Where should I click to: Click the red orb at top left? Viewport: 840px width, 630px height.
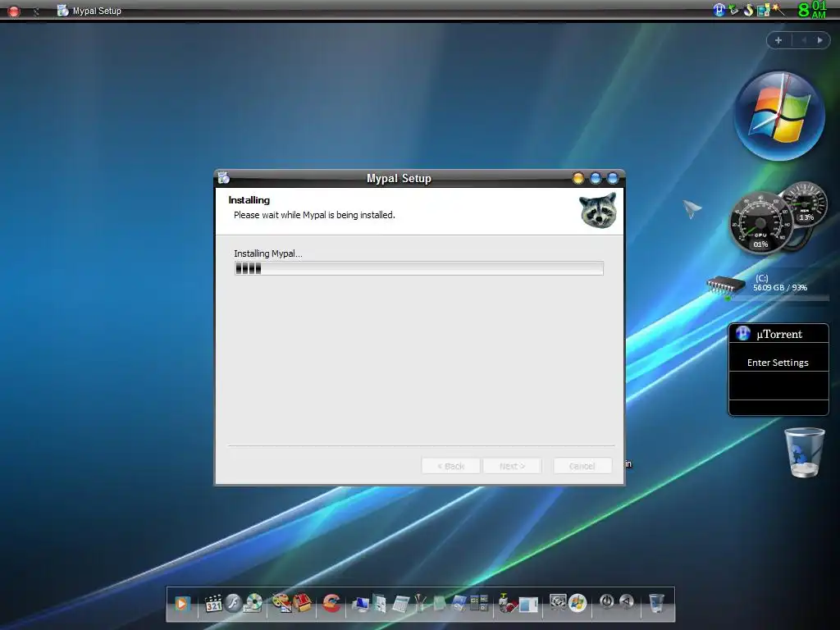(x=14, y=11)
